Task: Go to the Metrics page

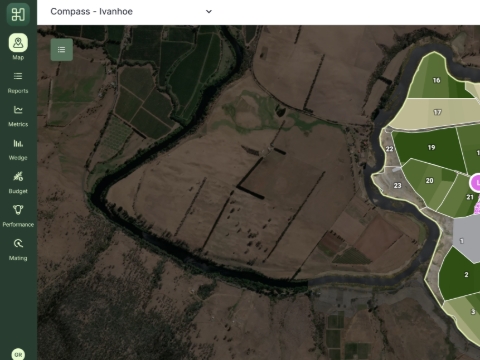Action: point(18,116)
